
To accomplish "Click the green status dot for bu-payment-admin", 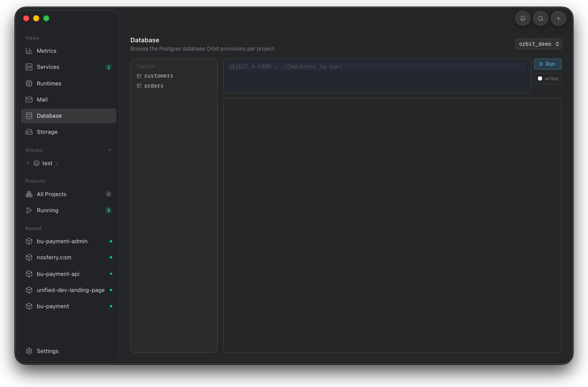I will click(x=111, y=241).
